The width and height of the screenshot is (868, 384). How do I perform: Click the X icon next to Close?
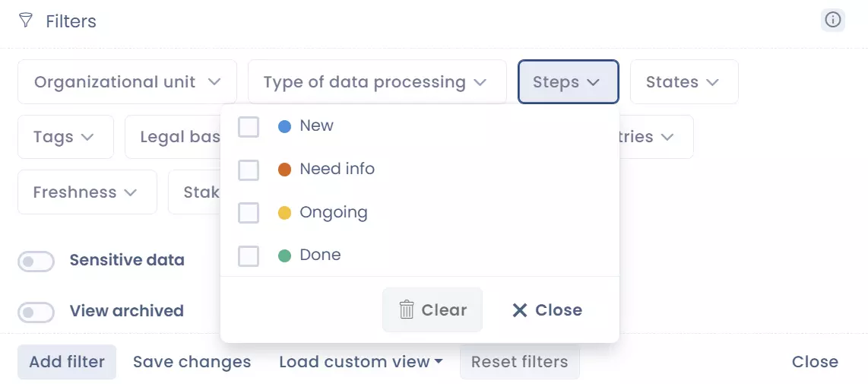520,309
